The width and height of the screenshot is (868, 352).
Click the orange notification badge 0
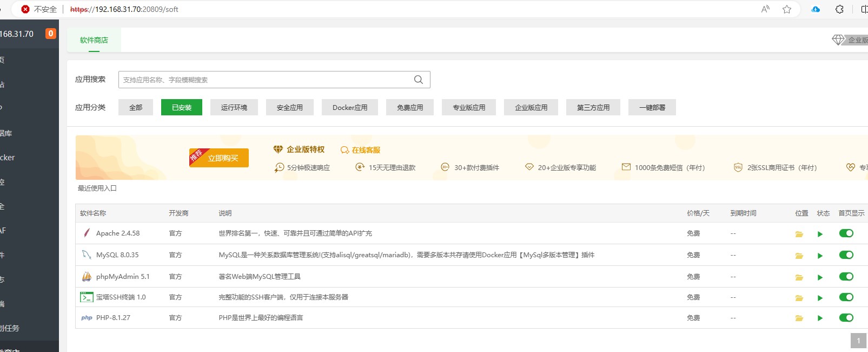click(x=51, y=34)
